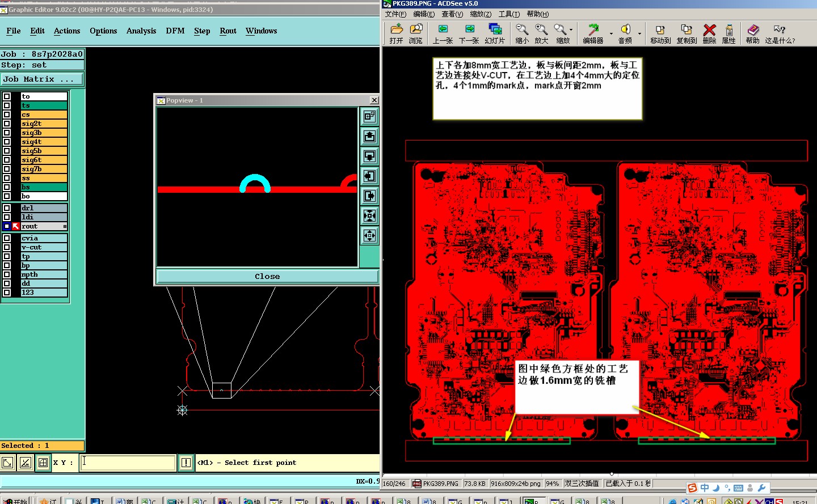The image size is (817, 504).
Task: Zoom out using the 缩小 icon
Action: point(522,29)
